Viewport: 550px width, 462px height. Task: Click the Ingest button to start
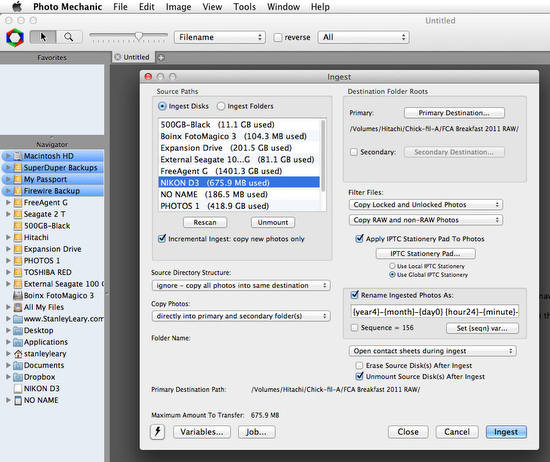(506, 432)
